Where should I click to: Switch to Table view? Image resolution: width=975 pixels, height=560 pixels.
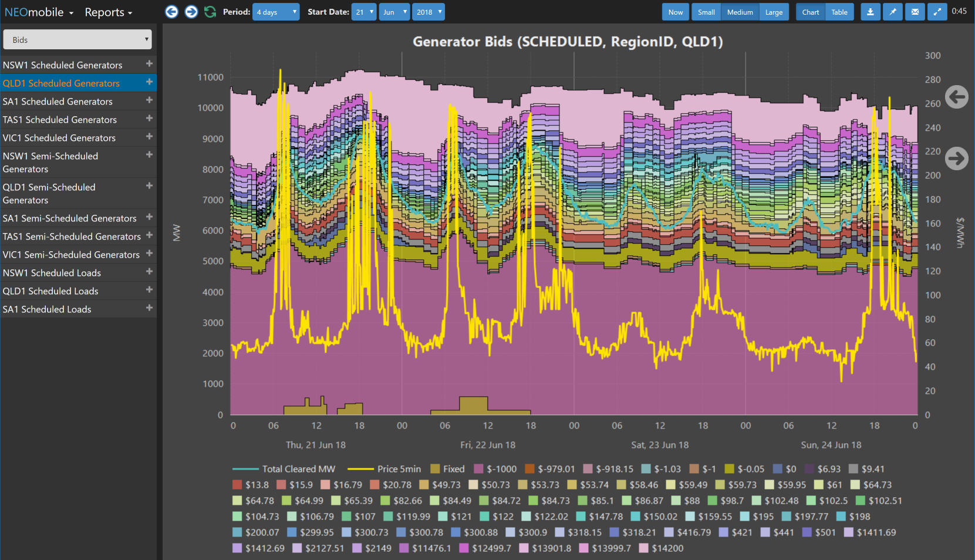point(839,12)
